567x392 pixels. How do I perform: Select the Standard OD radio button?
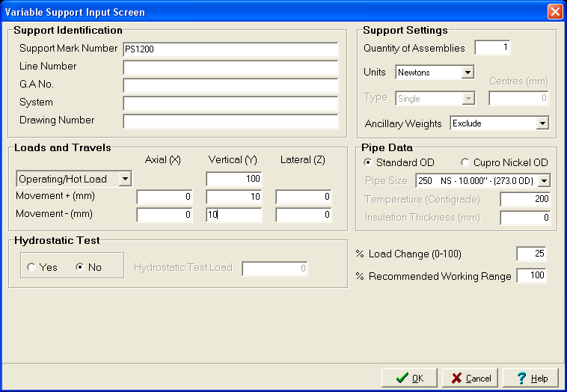(x=367, y=162)
